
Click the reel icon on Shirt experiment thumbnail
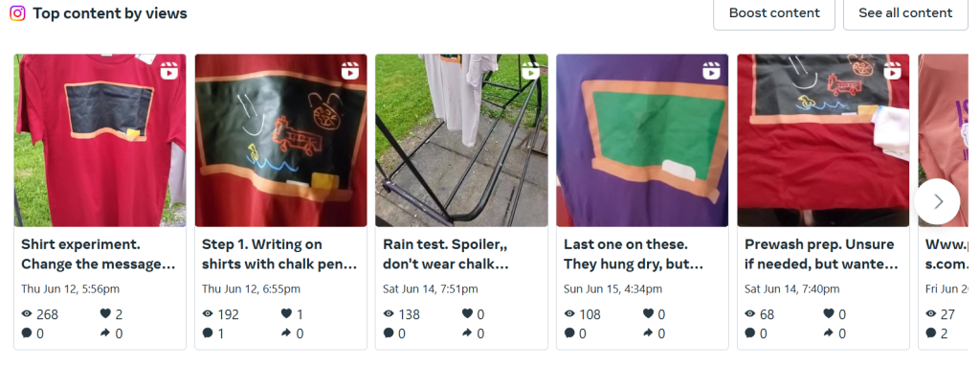pos(168,71)
